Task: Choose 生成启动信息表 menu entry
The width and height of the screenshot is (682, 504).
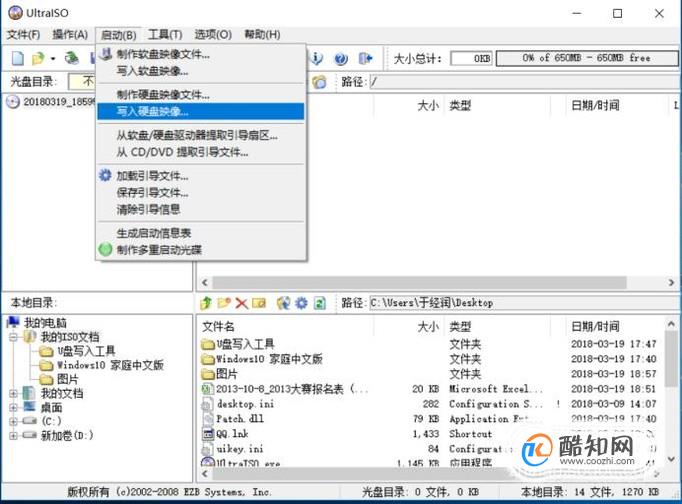Action: [x=201, y=234]
